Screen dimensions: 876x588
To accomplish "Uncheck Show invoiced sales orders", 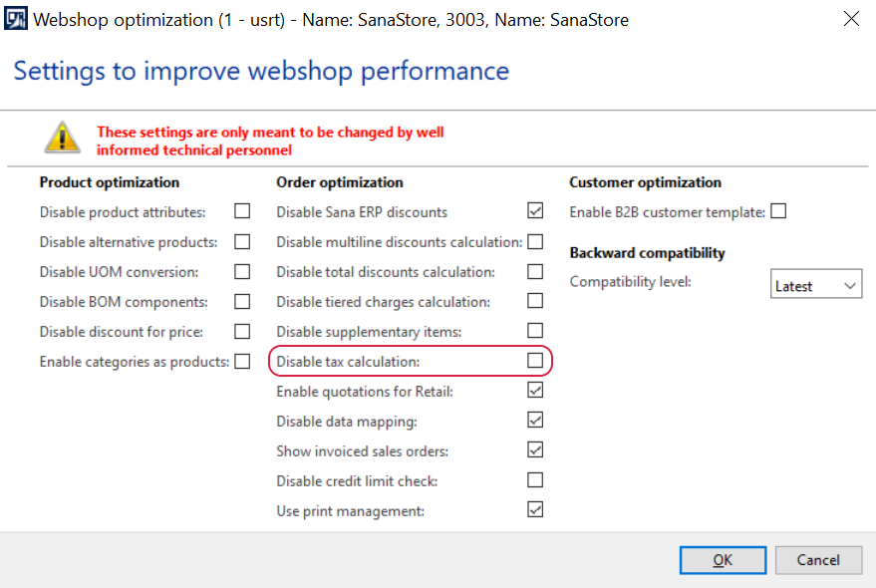I will point(535,449).
